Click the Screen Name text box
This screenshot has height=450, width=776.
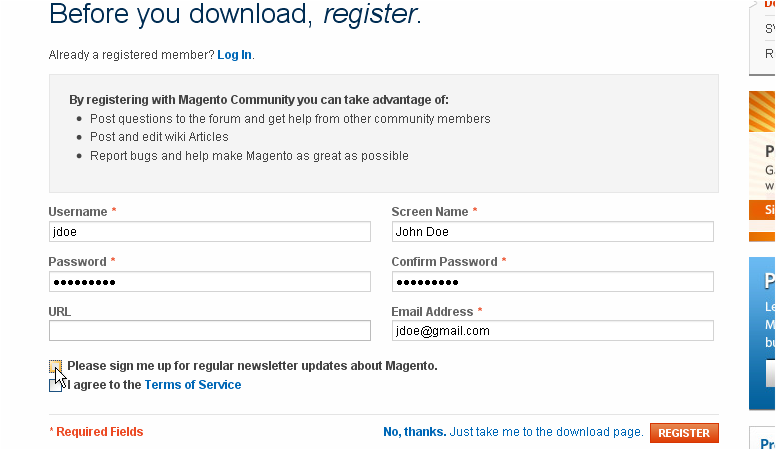[552, 231]
